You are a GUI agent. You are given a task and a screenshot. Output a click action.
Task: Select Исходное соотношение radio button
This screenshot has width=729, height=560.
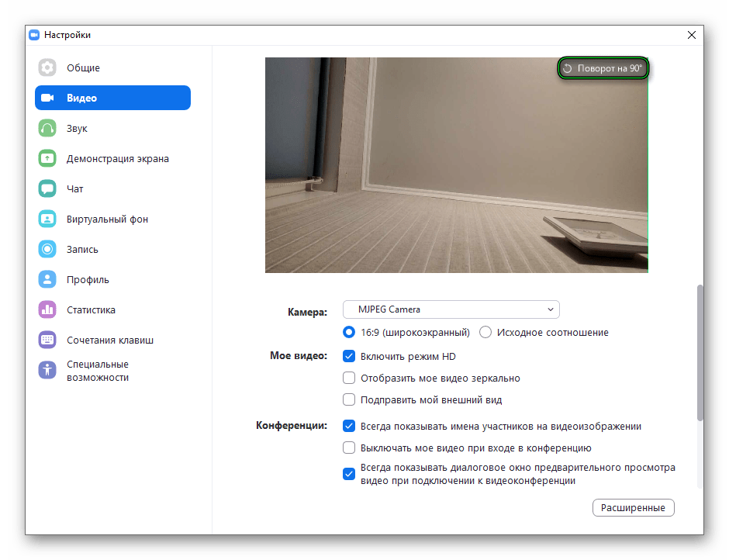point(485,333)
